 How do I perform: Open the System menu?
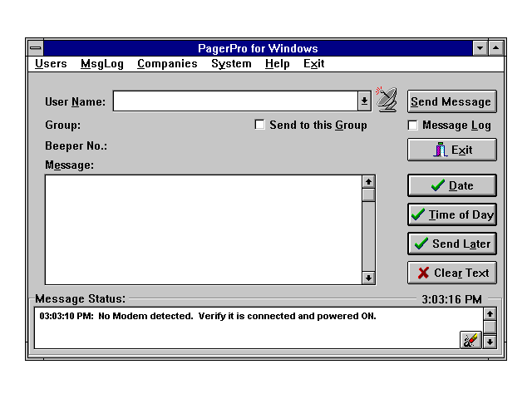tap(231, 63)
